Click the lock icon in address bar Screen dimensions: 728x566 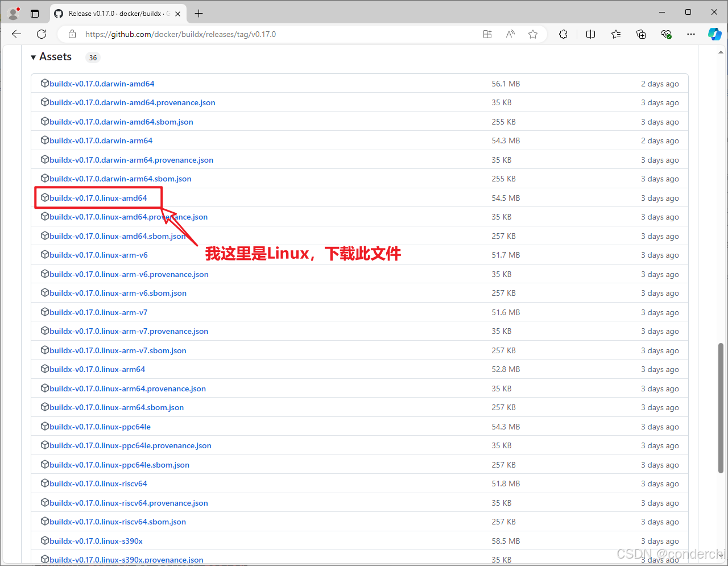pyautogui.click(x=72, y=34)
